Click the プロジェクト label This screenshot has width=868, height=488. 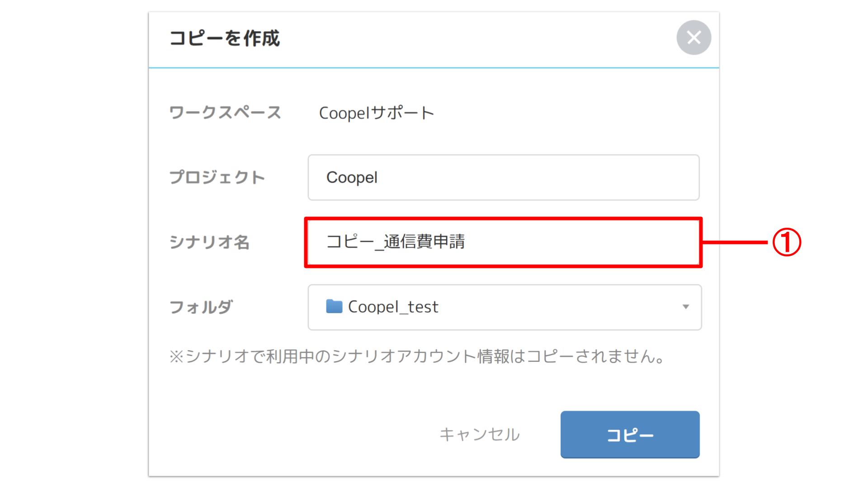point(217,178)
